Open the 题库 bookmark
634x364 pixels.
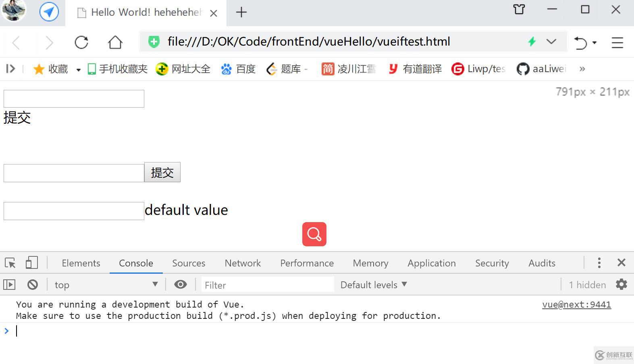pyautogui.click(x=287, y=69)
